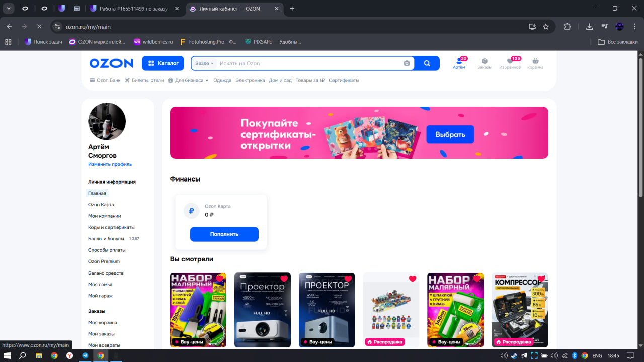Switch to the Работа #165511499 tab
This screenshot has height=362, width=644.
pos(133,9)
